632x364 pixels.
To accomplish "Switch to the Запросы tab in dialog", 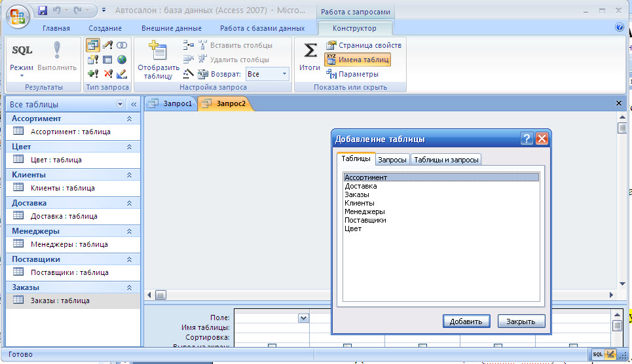I will pyautogui.click(x=392, y=160).
